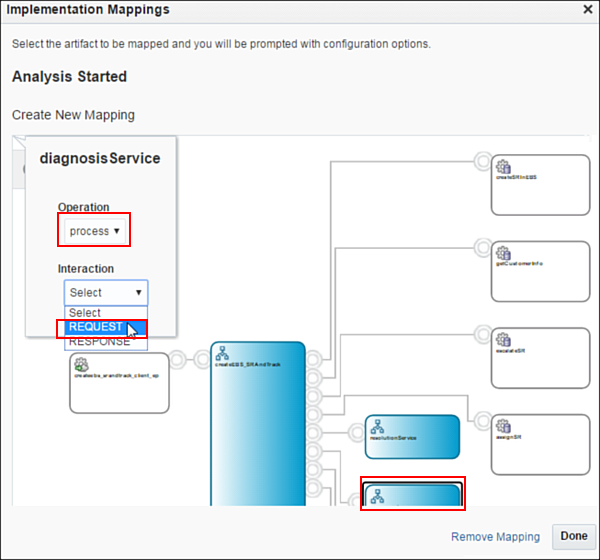The height and width of the screenshot is (560, 600).
Task: Choose RESPONSE in the Interaction list
Action: click(x=106, y=341)
